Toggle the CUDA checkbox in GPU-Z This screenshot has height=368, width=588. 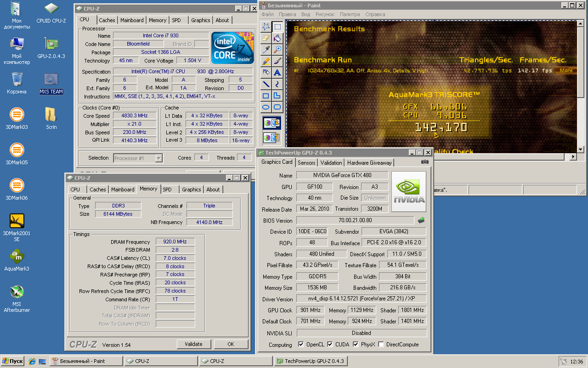(330, 344)
